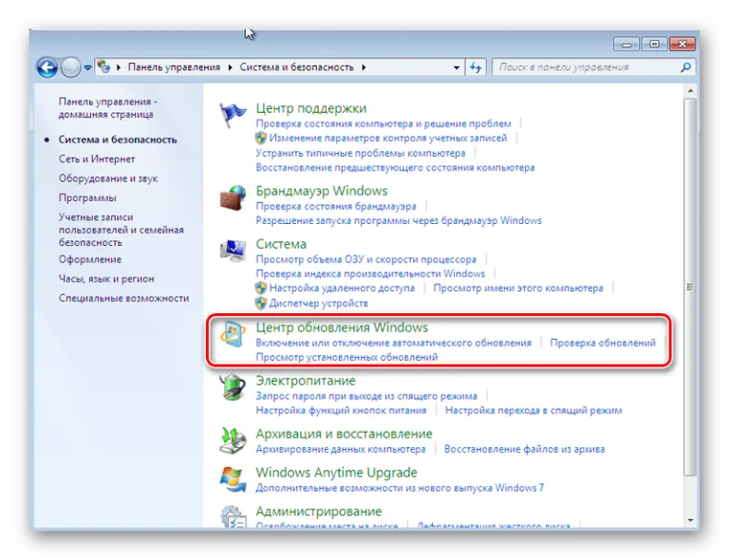The height and width of the screenshot is (560, 729).
Task: Open Windows Anytime Upgrade heading
Action: (336, 473)
